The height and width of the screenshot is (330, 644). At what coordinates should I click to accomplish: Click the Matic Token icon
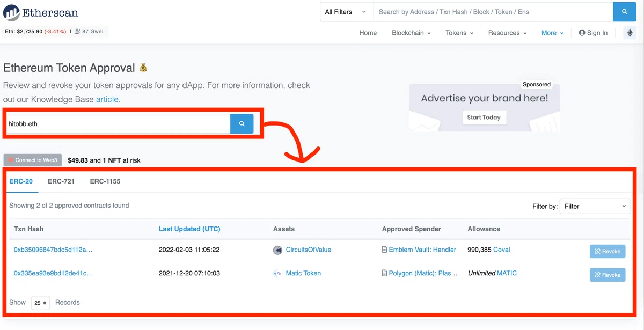click(277, 274)
